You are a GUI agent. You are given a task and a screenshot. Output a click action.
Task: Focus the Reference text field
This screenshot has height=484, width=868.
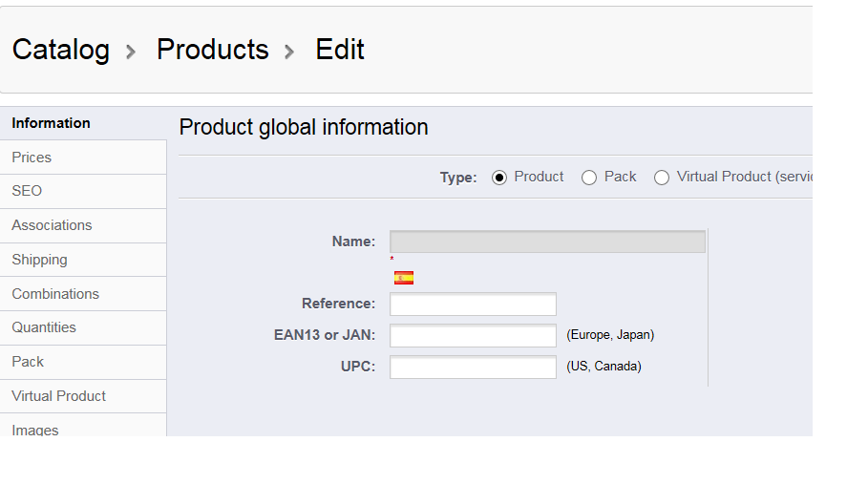[473, 305]
